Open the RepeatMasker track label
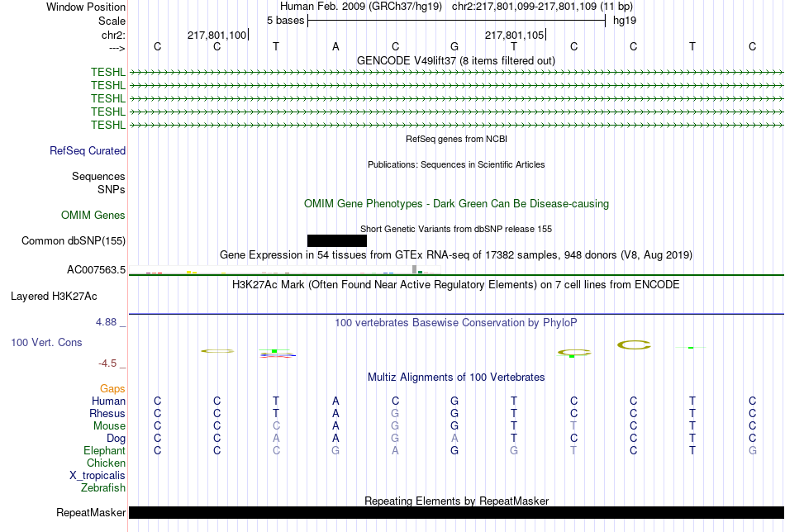This screenshot has height=532, width=785. coord(91,512)
